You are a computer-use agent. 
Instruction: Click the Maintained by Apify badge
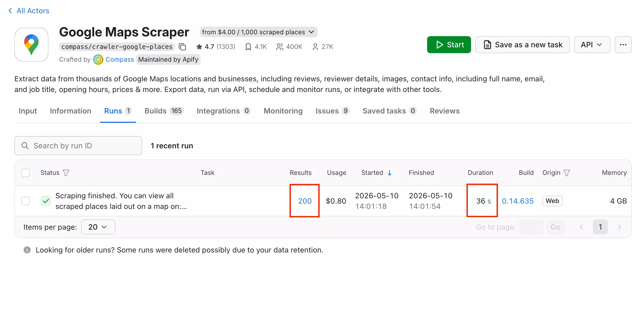coord(168,60)
